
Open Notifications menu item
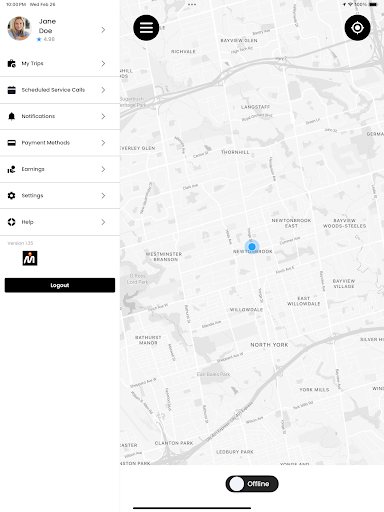pyautogui.click(x=60, y=116)
